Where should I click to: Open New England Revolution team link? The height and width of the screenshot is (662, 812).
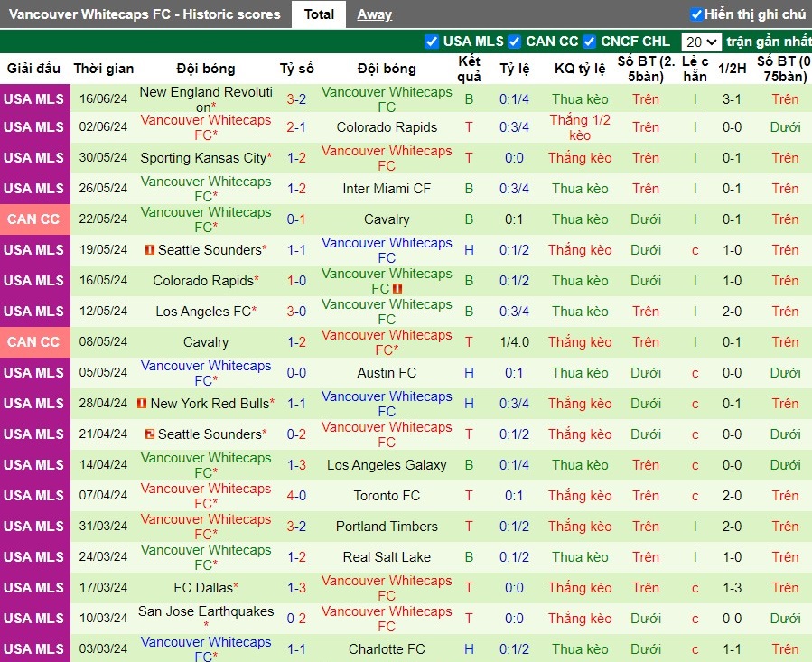(x=206, y=99)
